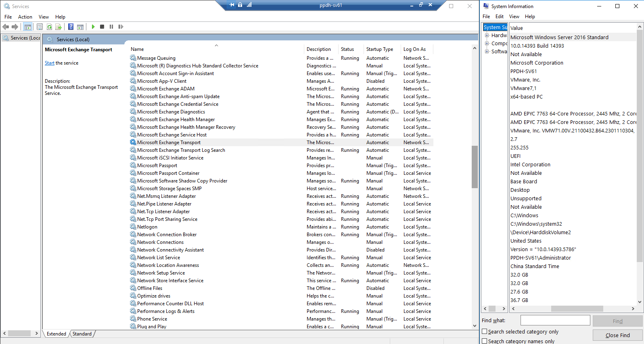
Task: Open File menu in System Information
Action: click(486, 17)
